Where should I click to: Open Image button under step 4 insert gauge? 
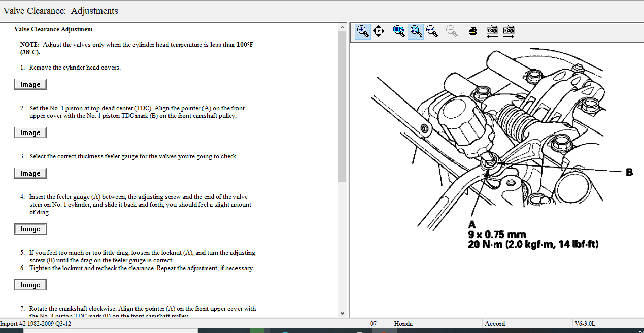(x=30, y=229)
